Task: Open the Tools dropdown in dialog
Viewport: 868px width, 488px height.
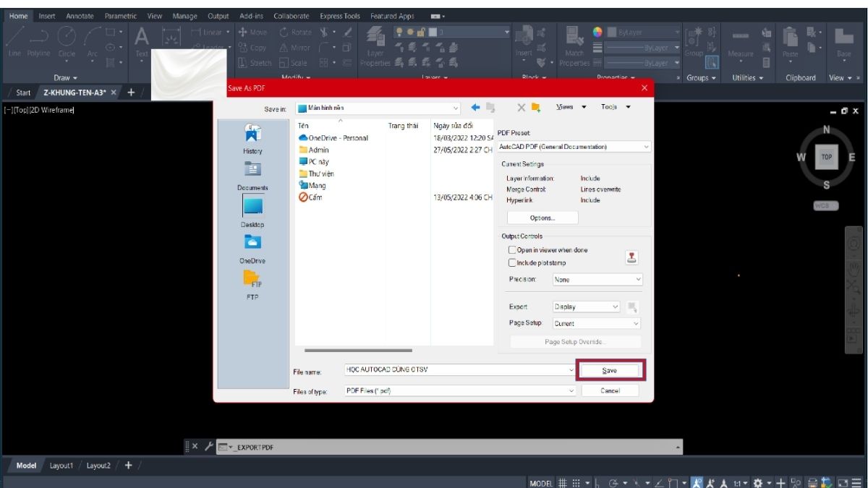Action: (x=616, y=107)
